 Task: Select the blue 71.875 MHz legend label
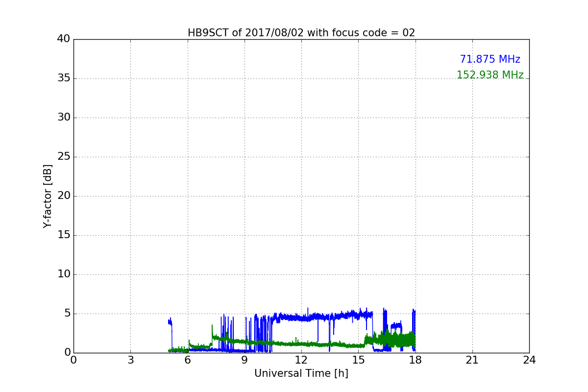click(x=490, y=59)
